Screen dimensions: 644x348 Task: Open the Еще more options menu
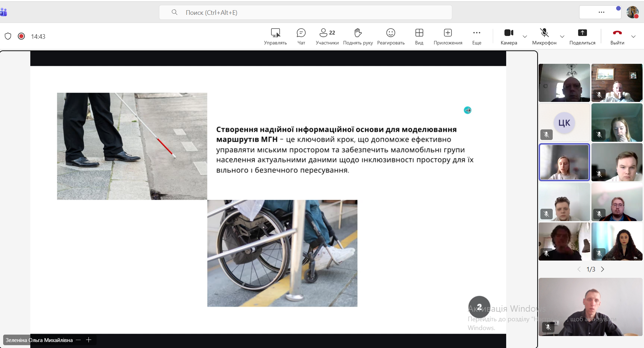[x=477, y=36]
